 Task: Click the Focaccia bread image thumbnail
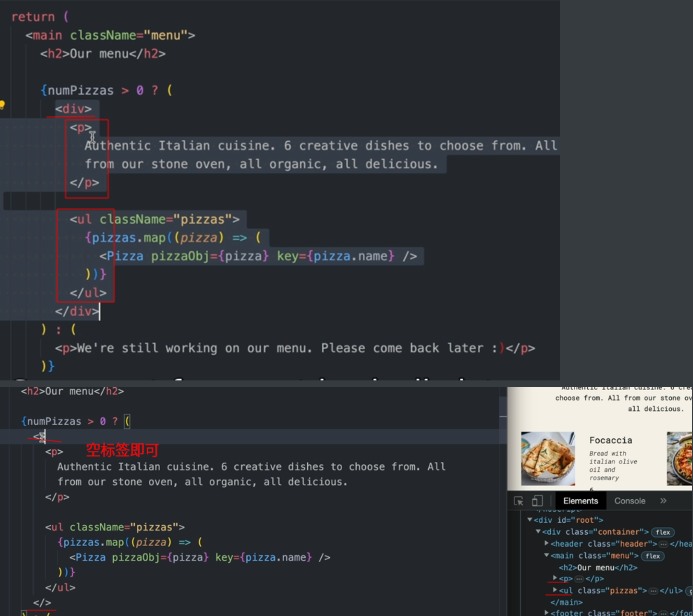coord(548,459)
